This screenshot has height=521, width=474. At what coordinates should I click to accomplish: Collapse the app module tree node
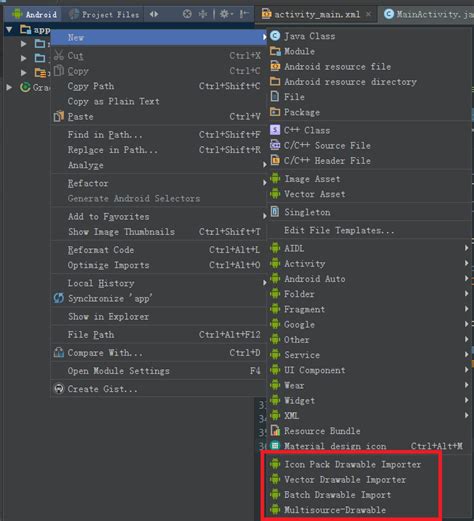pyautogui.click(x=9, y=30)
